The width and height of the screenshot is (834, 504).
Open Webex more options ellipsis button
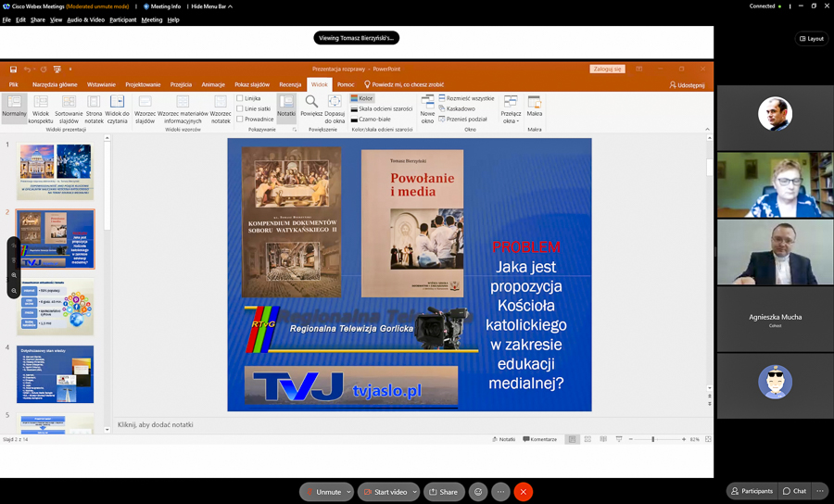point(500,492)
